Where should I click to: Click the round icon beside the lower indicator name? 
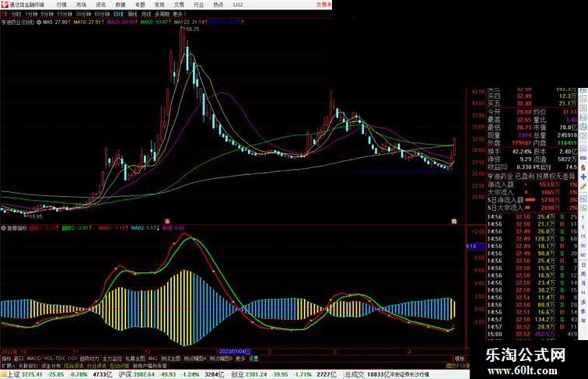point(3,228)
